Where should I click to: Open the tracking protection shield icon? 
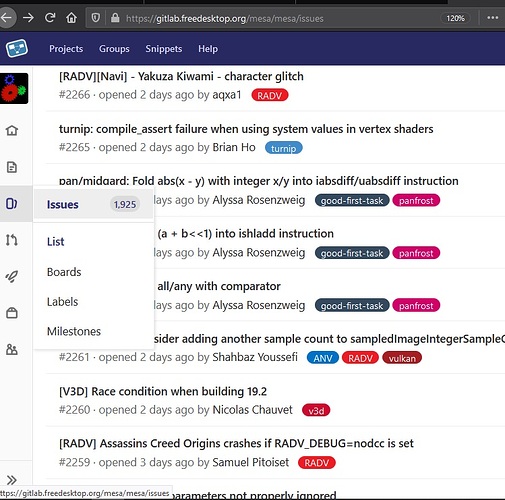click(96, 18)
